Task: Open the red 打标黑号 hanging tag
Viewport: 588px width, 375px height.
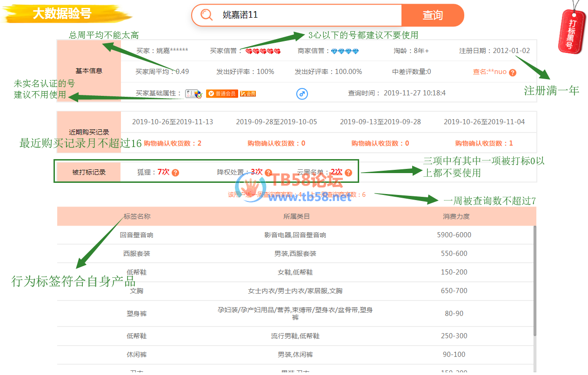Action: [x=573, y=30]
